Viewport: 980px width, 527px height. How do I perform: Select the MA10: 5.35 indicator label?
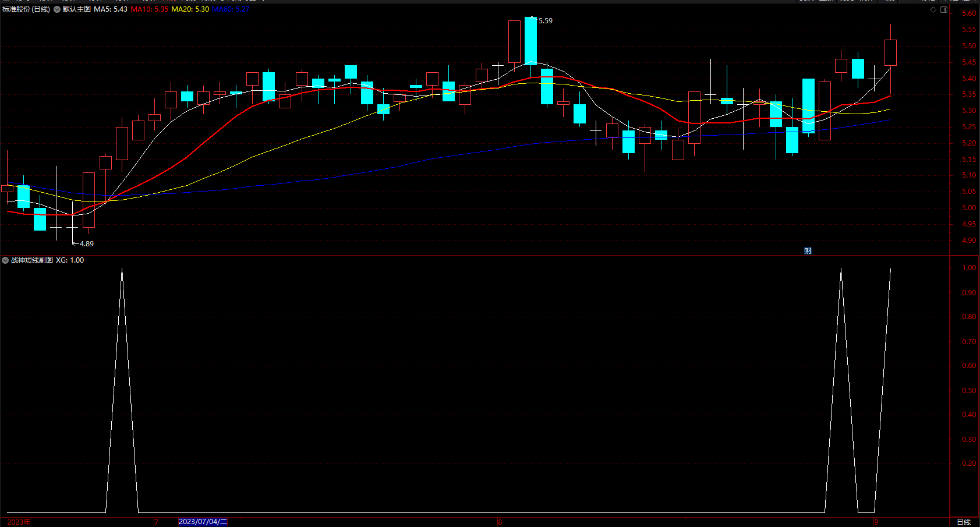(150, 9)
